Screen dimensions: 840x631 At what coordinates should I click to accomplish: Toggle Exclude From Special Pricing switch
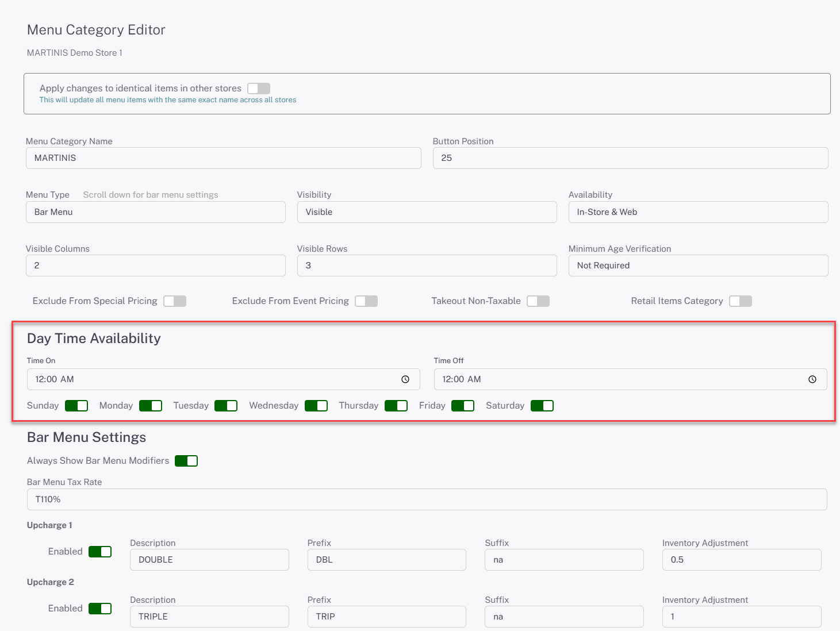(x=175, y=301)
